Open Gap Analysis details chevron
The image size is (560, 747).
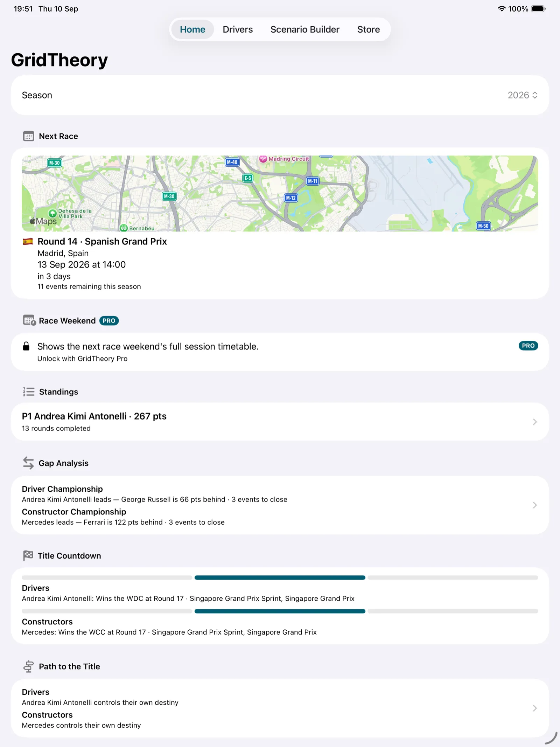point(535,505)
